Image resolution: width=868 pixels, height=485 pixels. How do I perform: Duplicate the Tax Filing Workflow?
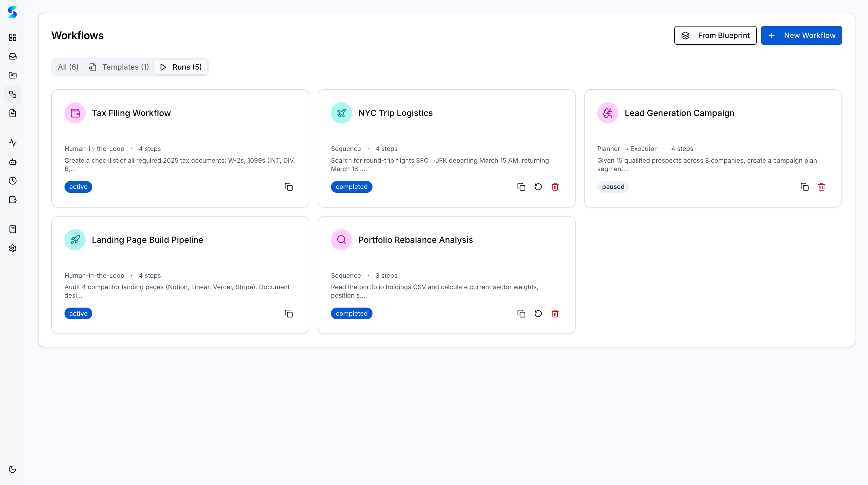[x=288, y=186]
